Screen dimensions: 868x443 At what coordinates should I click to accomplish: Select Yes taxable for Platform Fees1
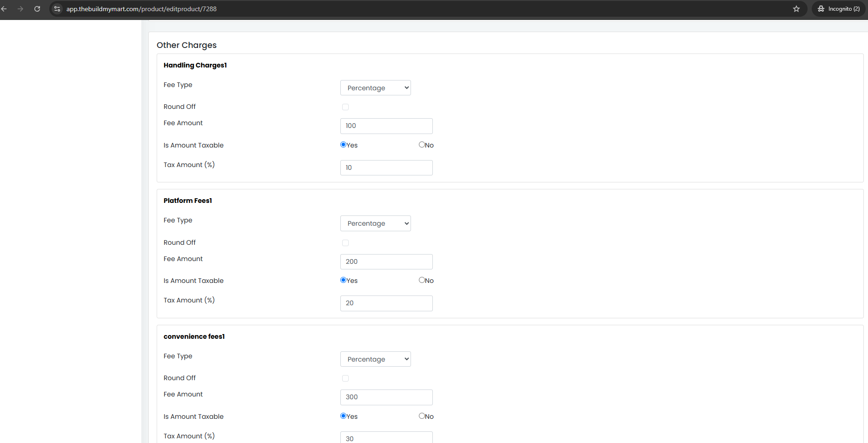pos(344,280)
